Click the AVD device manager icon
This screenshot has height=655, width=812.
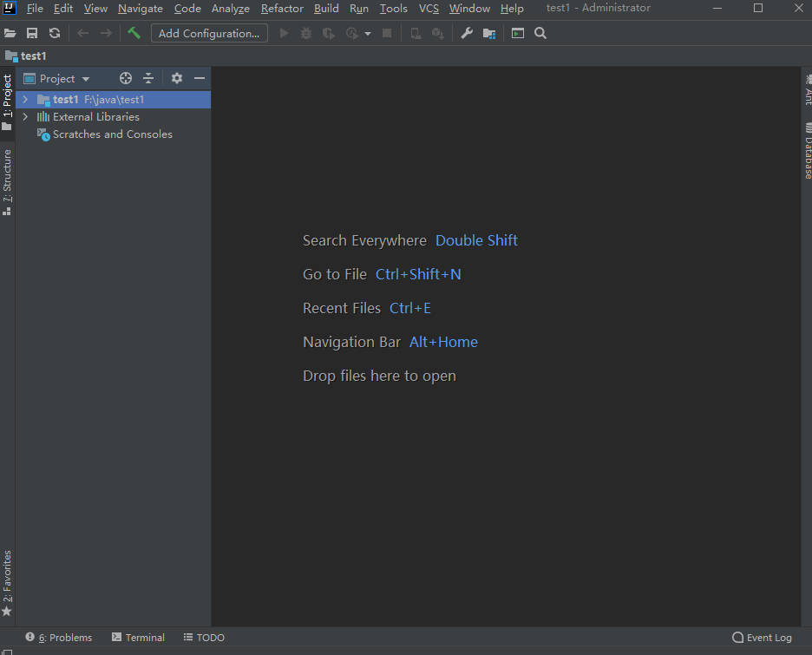(x=416, y=34)
